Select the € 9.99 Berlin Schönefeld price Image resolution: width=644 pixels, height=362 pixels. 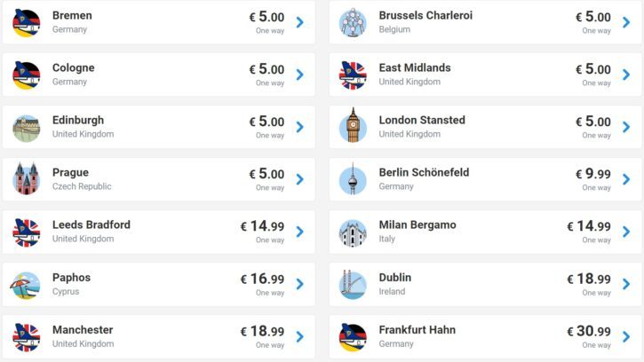[593, 174]
